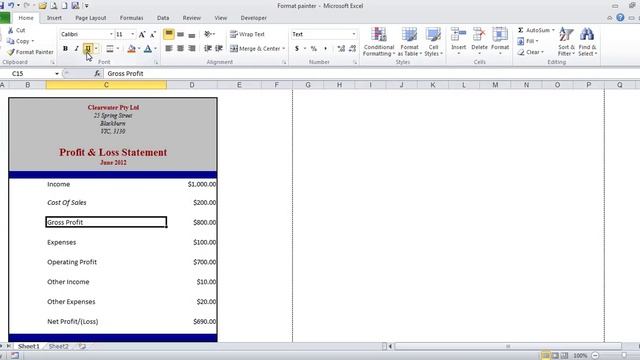Click Increase Indent
The image size is (640, 360).
(219, 49)
